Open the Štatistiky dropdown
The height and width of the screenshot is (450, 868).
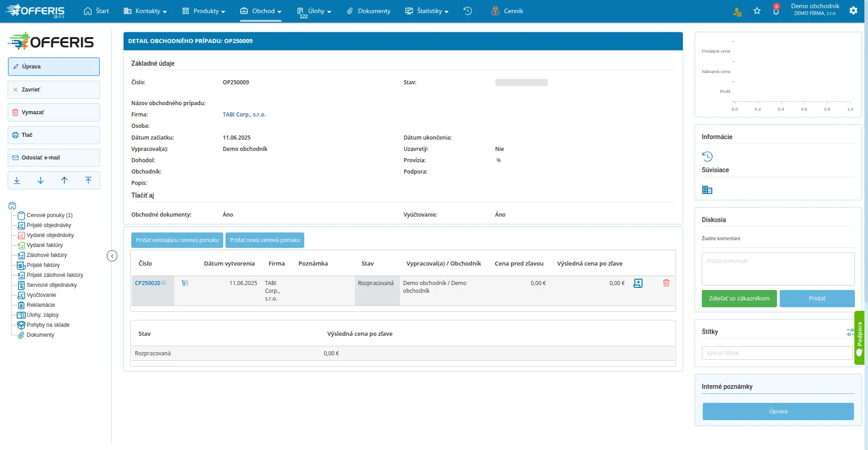[x=427, y=11]
